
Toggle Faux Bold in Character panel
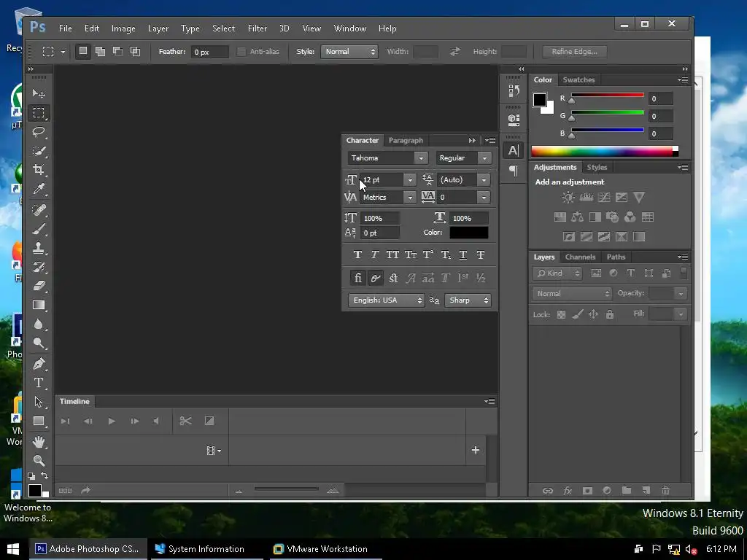[357, 254]
